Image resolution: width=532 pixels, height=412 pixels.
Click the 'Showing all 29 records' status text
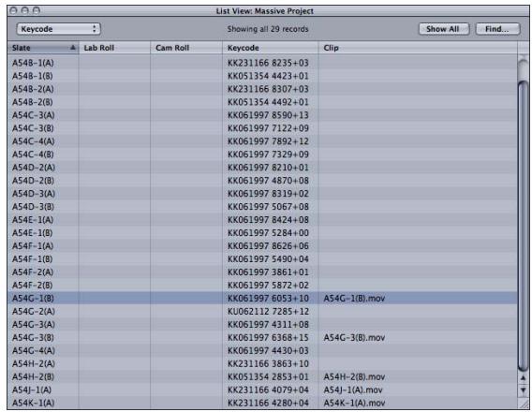point(268,29)
